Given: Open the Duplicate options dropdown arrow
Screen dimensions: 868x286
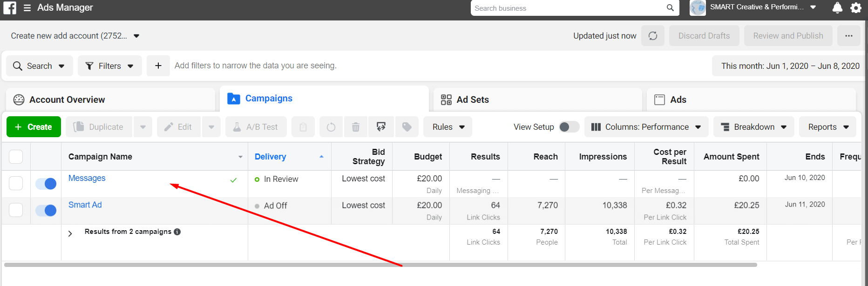Looking at the screenshot, I should point(143,127).
